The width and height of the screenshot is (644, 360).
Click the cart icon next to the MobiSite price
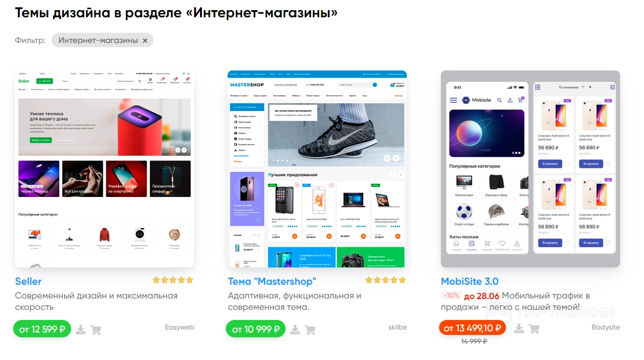[534, 328]
